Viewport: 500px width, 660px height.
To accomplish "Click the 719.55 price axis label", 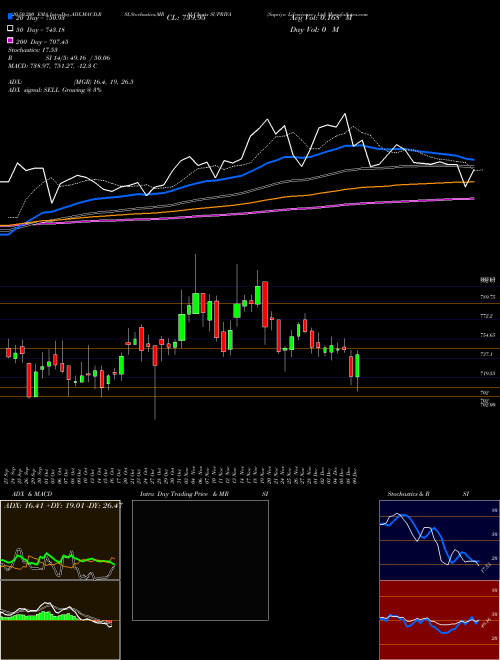I will [x=487, y=373].
